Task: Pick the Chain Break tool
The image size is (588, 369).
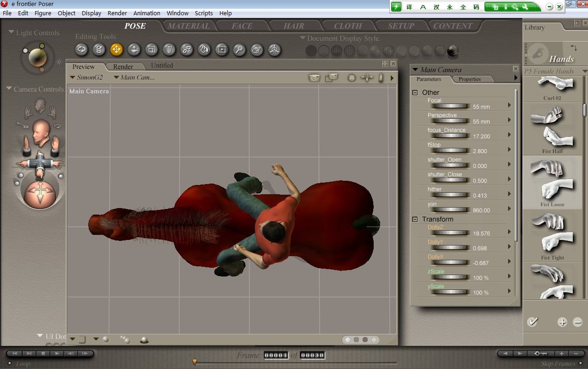Action: pyautogui.click(x=187, y=49)
